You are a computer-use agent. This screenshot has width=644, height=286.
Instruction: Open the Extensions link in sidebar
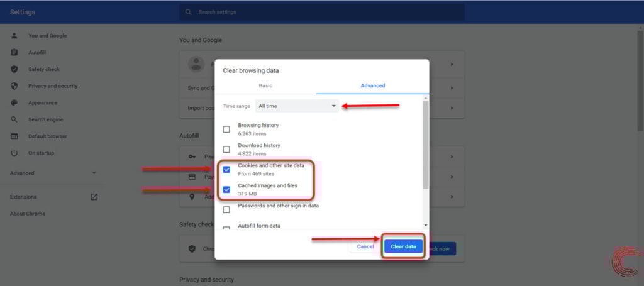coord(23,197)
